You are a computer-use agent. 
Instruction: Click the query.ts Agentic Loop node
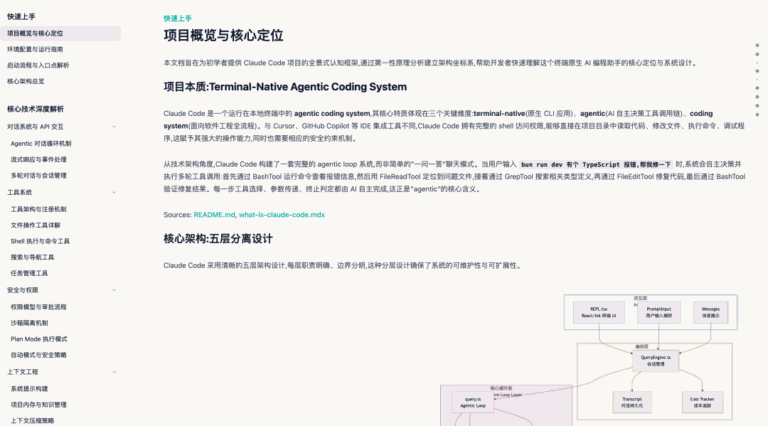473,402
